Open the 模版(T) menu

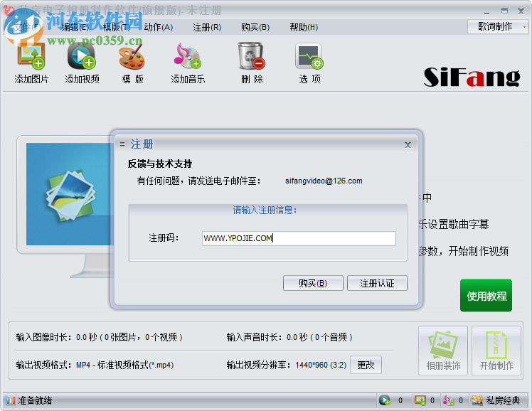click(117, 27)
